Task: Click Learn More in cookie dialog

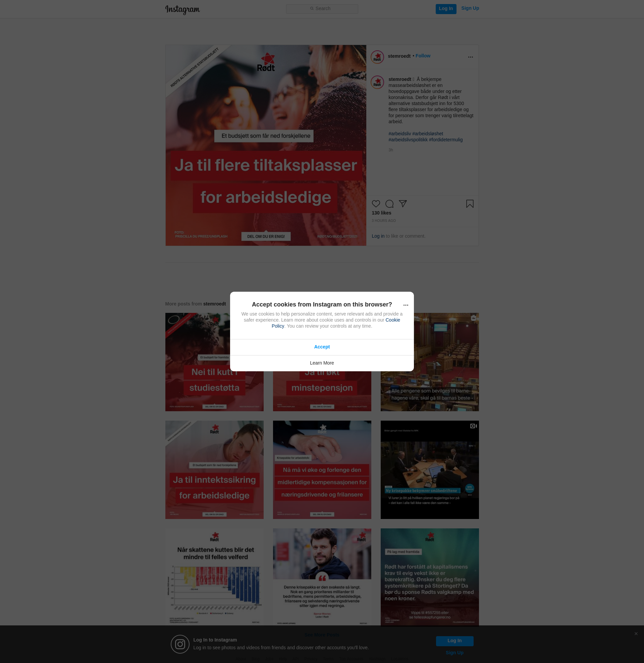Action: [x=322, y=363]
